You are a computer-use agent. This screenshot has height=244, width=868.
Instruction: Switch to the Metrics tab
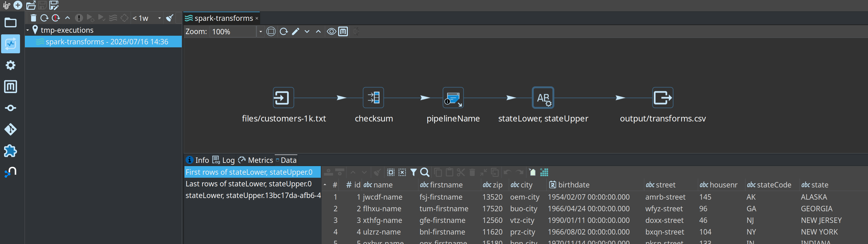click(255, 160)
